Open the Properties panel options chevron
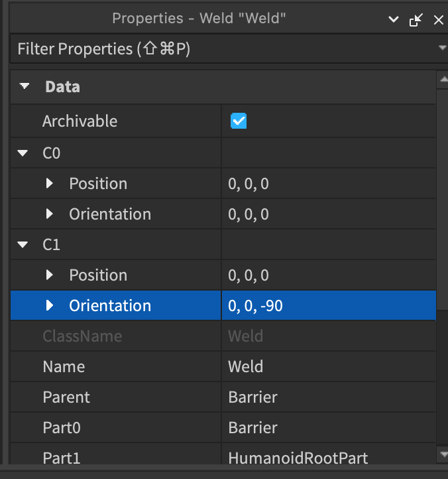This screenshot has width=448, height=479. [x=394, y=20]
